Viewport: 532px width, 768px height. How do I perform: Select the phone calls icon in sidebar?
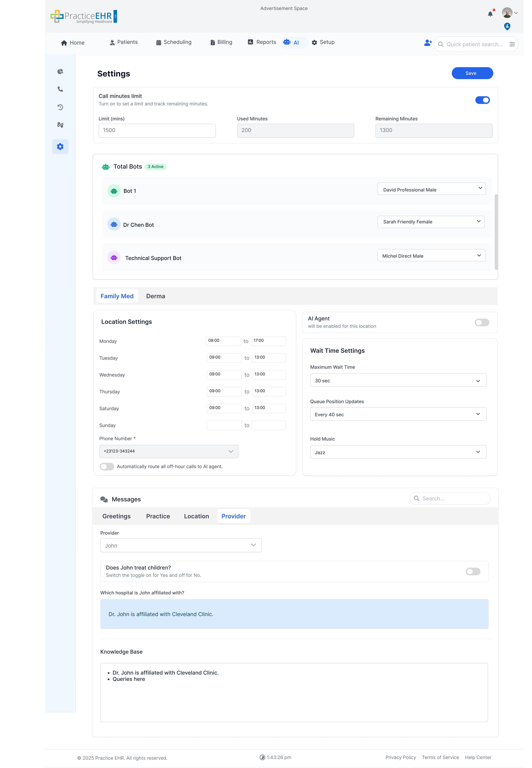click(60, 89)
